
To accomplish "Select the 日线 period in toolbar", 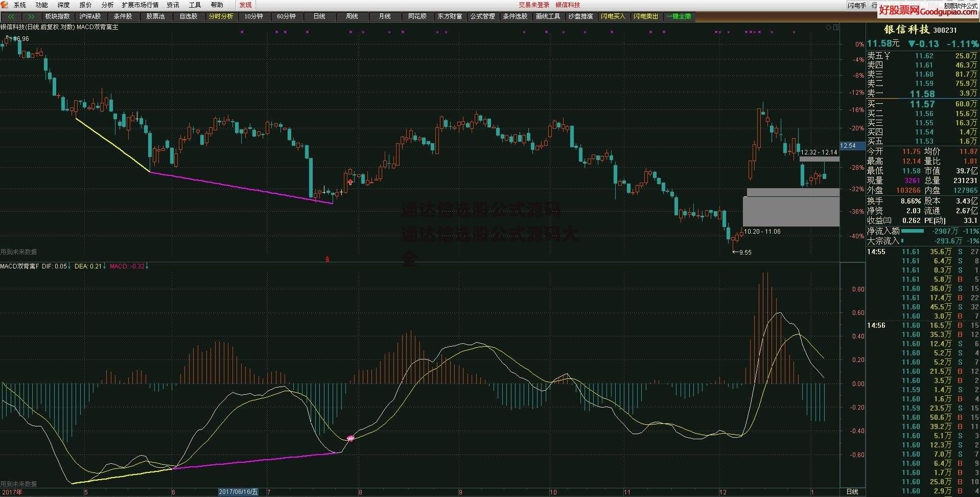I will click(x=319, y=16).
